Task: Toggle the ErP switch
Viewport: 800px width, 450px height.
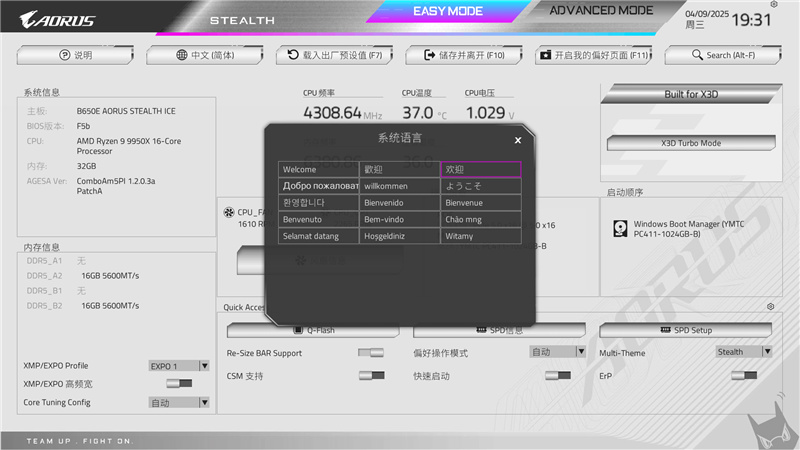Action: tap(744, 376)
